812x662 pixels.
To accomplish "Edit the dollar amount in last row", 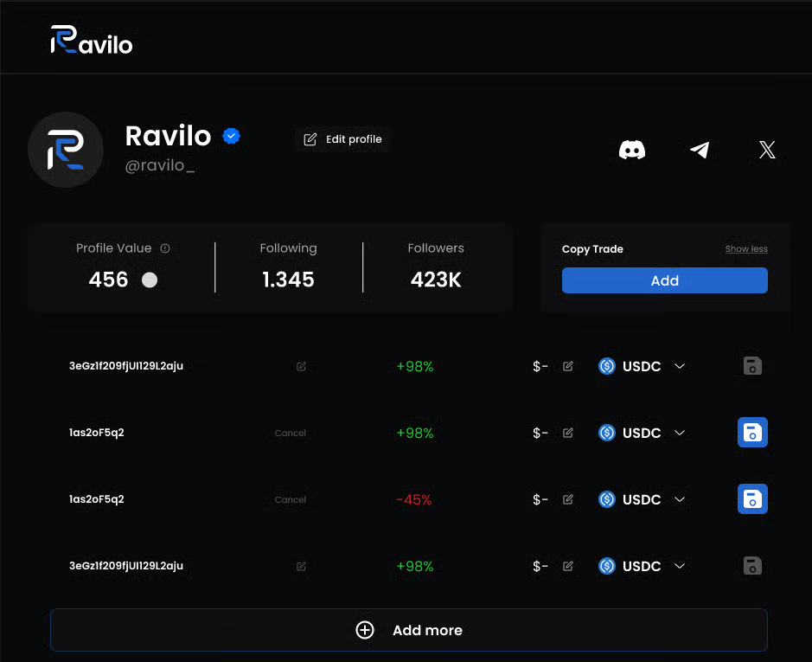I will pyautogui.click(x=568, y=566).
